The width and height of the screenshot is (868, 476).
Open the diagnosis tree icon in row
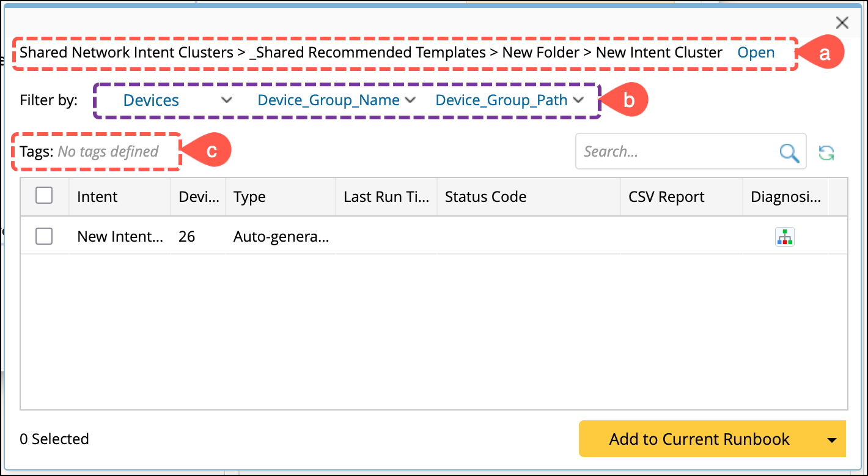[784, 237]
